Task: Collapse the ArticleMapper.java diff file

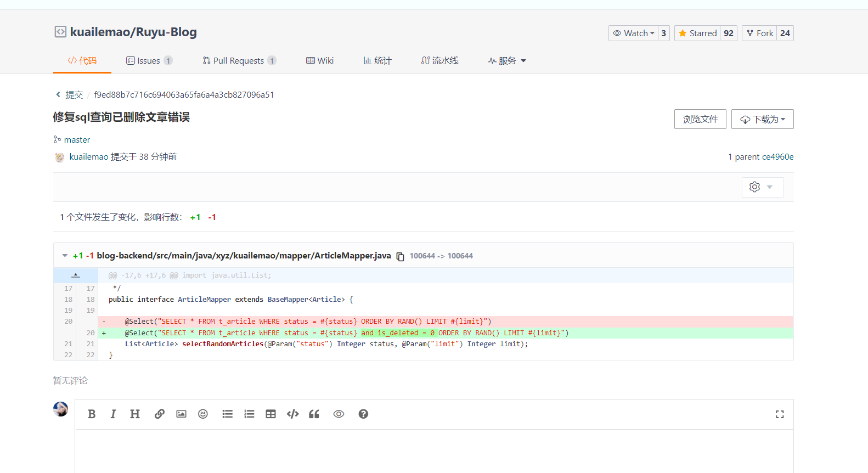Action: tap(65, 256)
